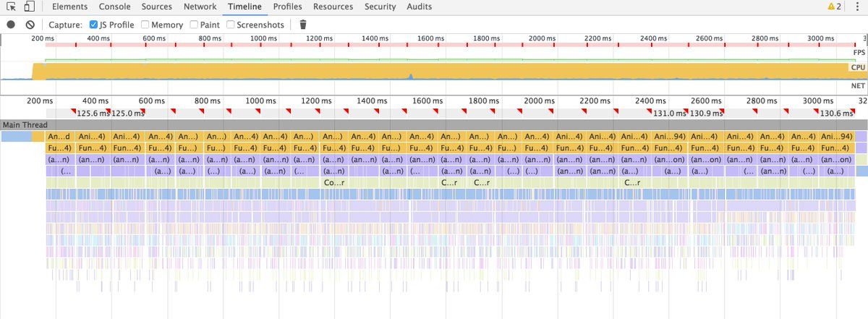
Task: Open the Network tab
Action: click(200, 7)
